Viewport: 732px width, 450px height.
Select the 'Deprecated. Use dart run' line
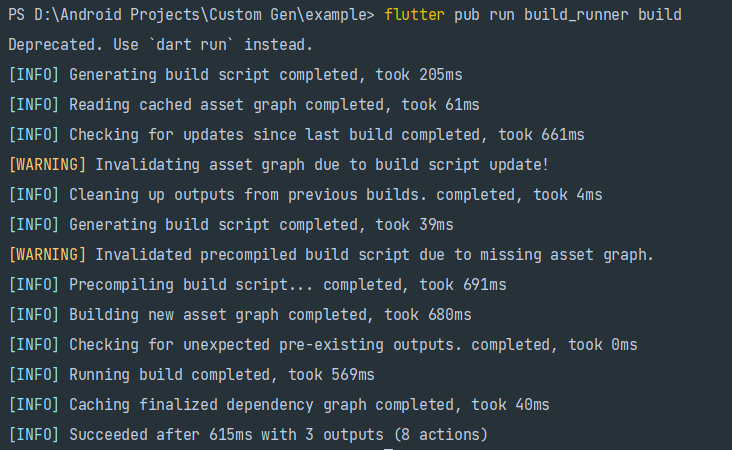(x=160, y=45)
